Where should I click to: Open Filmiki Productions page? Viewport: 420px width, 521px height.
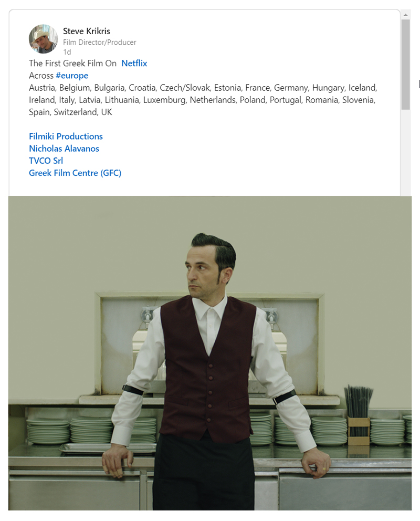(66, 136)
